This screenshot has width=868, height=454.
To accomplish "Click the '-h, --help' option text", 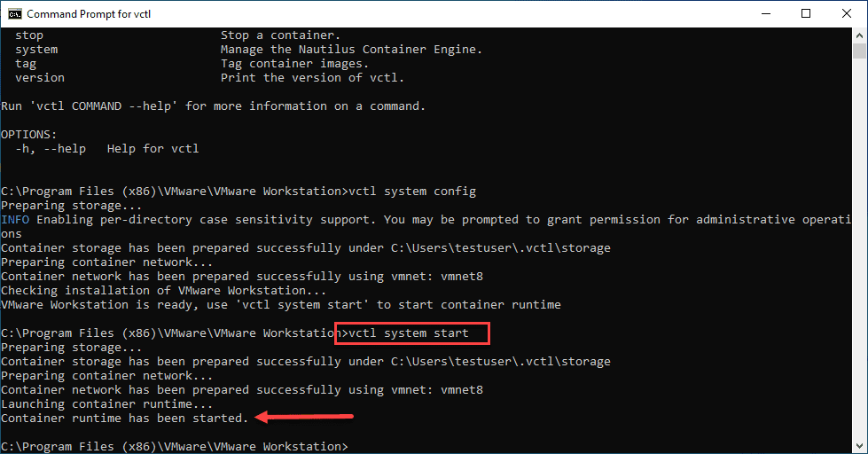I will [51, 148].
